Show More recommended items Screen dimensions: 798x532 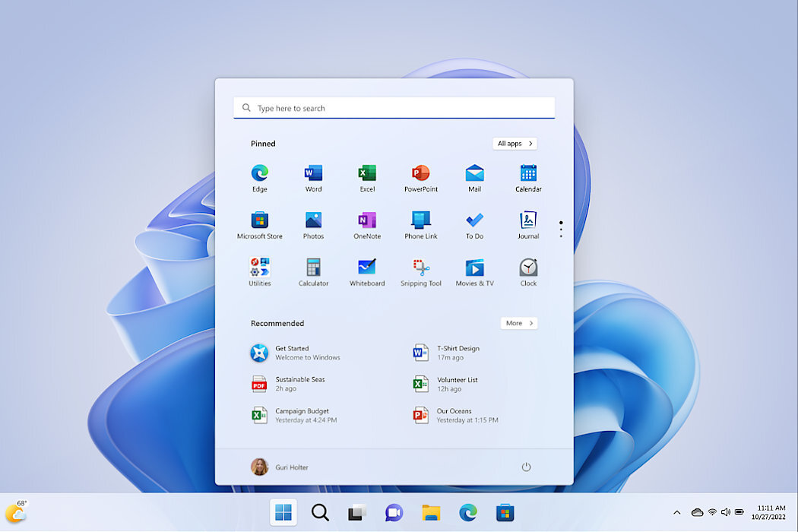tap(519, 323)
